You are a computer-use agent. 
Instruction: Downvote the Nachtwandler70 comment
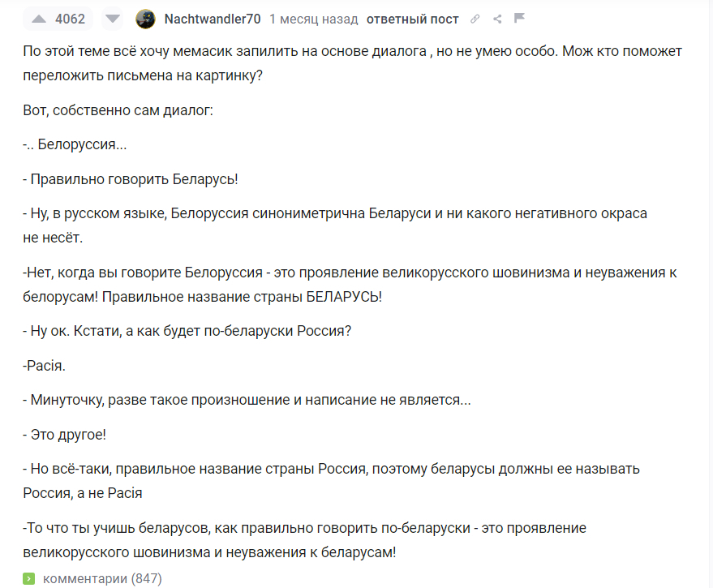tap(113, 19)
